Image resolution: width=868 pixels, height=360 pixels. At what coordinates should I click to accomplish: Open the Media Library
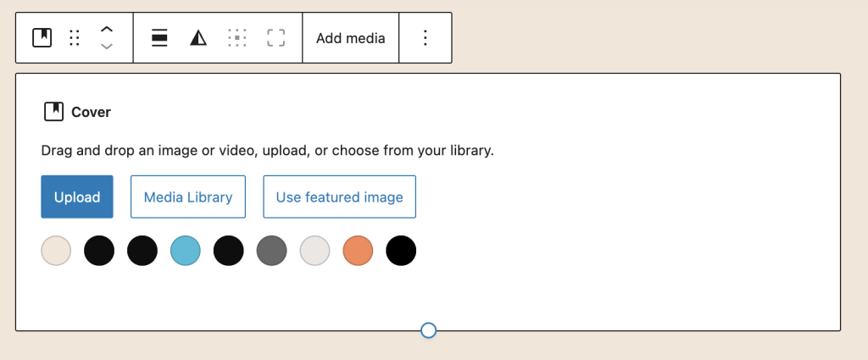(x=187, y=197)
